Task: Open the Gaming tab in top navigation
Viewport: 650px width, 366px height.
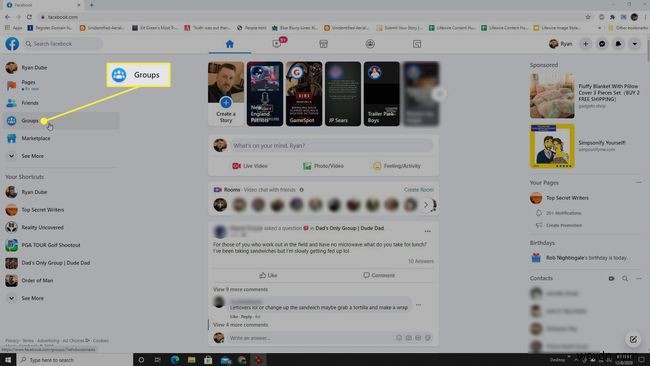Action: pos(417,44)
